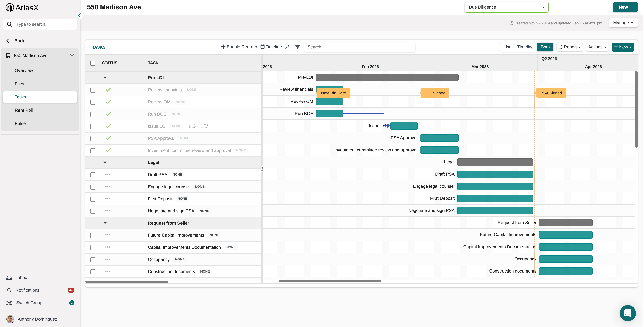Click the filter funnel icon in tasks toolbar
This screenshot has width=644, height=327.
pyautogui.click(x=297, y=47)
